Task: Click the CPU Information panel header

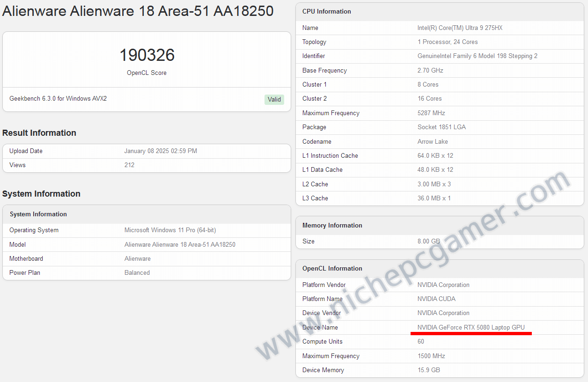Action: 440,12
